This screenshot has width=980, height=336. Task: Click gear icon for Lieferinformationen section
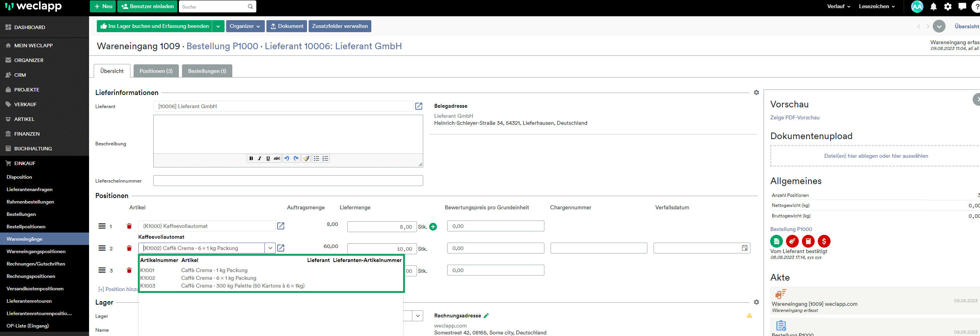coord(756,93)
